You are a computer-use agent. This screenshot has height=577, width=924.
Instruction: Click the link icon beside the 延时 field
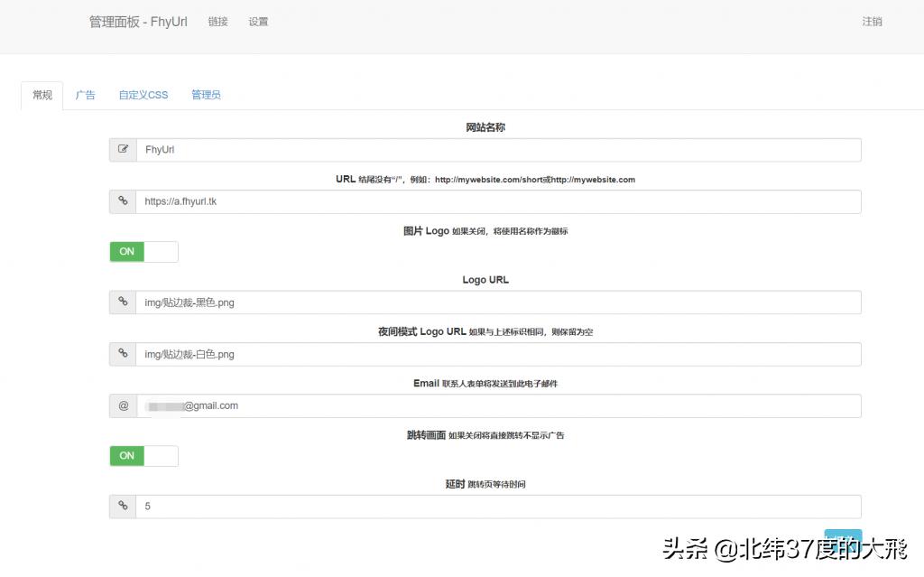123,506
